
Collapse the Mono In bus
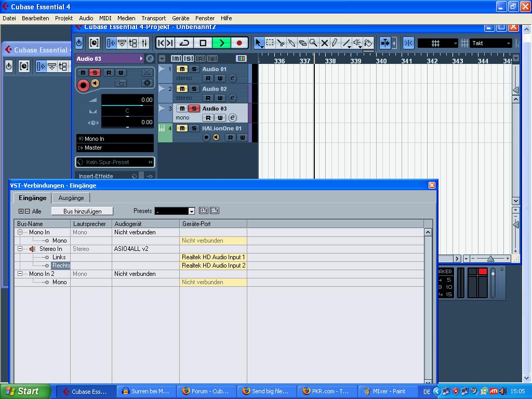(x=20, y=232)
